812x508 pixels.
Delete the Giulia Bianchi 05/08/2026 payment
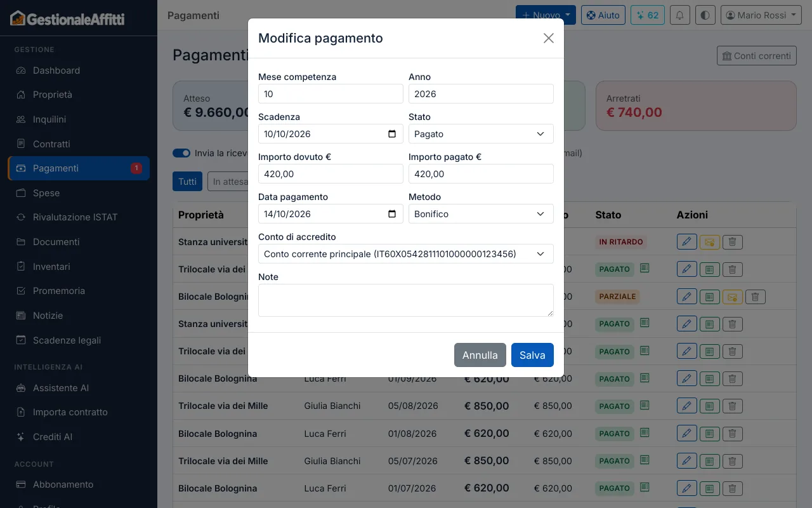(732, 406)
